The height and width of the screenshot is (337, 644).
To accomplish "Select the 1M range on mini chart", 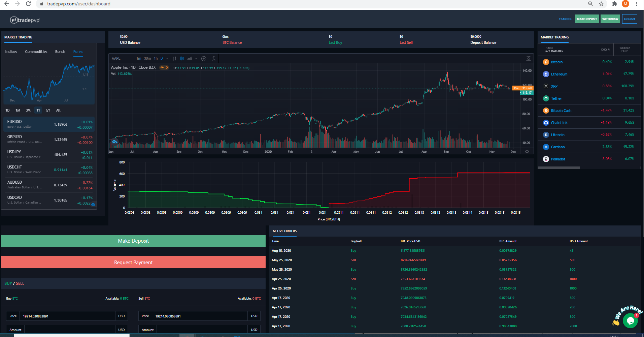I will pos(18,110).
